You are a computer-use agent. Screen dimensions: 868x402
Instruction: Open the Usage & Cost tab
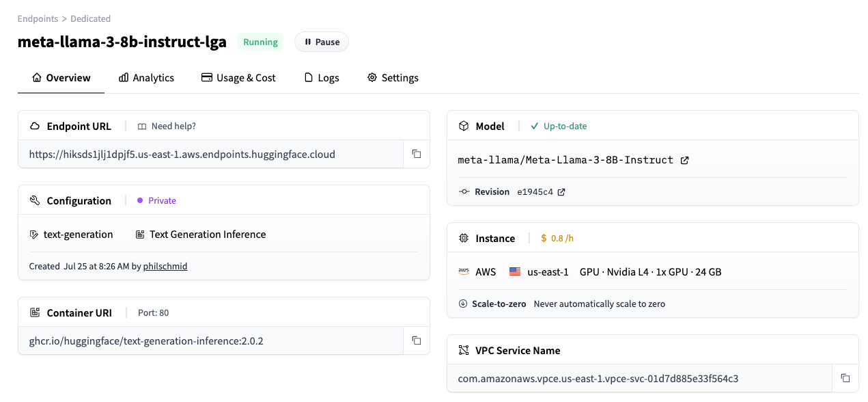[x=238, y=78]
